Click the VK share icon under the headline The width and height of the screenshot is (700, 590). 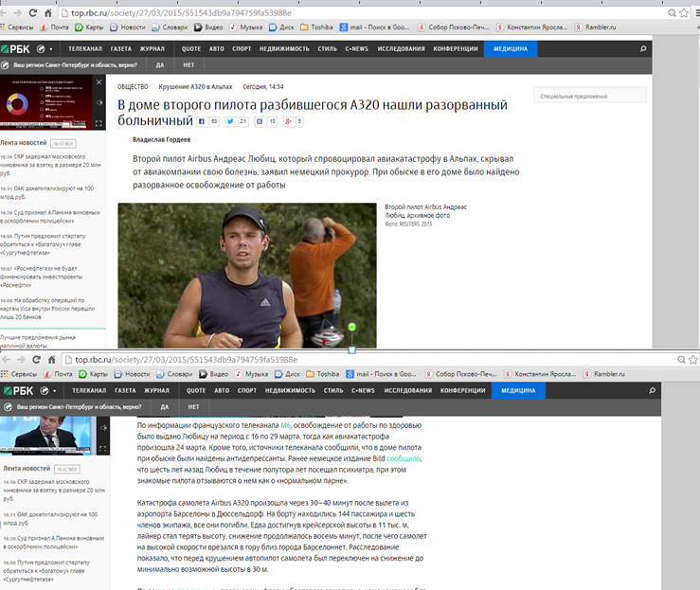260,121
